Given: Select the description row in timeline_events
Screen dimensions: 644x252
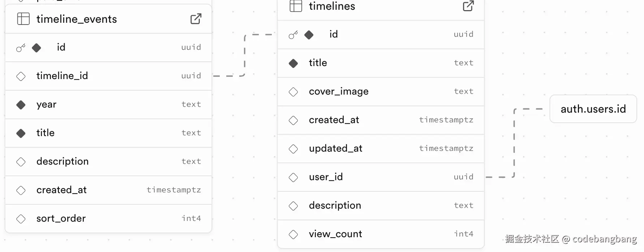Looking at the screenshot, I should tap(108, 161).
